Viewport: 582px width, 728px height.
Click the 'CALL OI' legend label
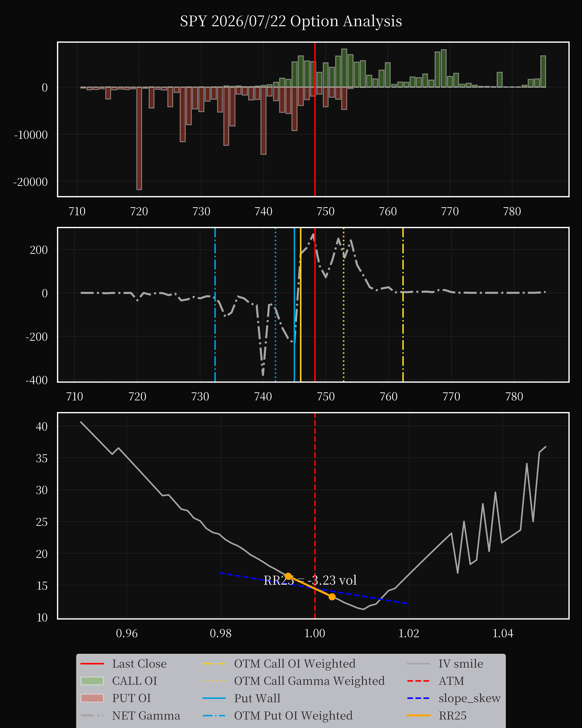[x=135, y=681]
